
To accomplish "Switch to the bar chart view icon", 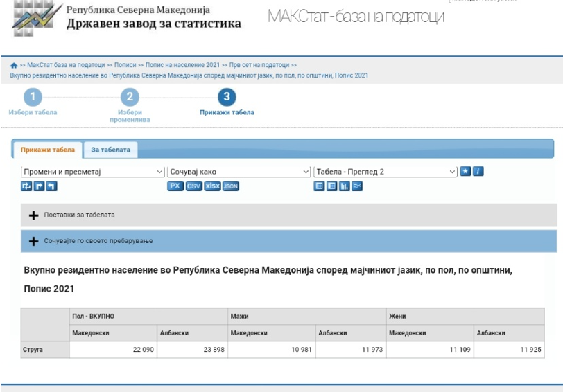I will (x=345, y=186).
